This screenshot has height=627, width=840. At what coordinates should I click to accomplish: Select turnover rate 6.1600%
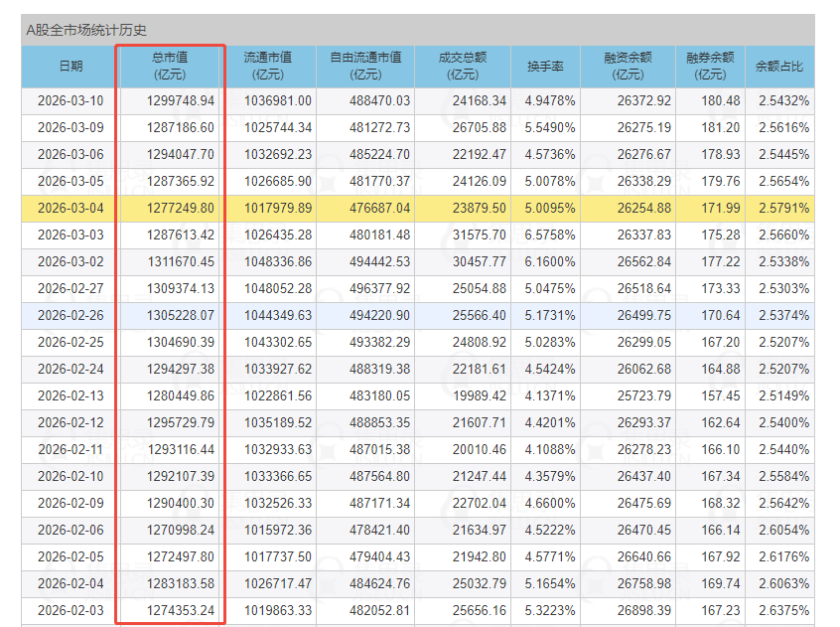coord(550,261)
